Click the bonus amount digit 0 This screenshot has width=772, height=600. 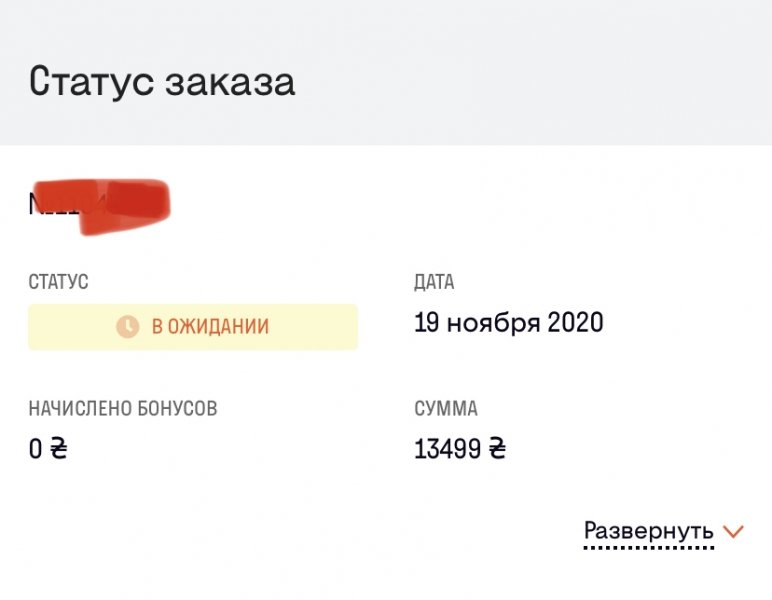click(36, 450)
